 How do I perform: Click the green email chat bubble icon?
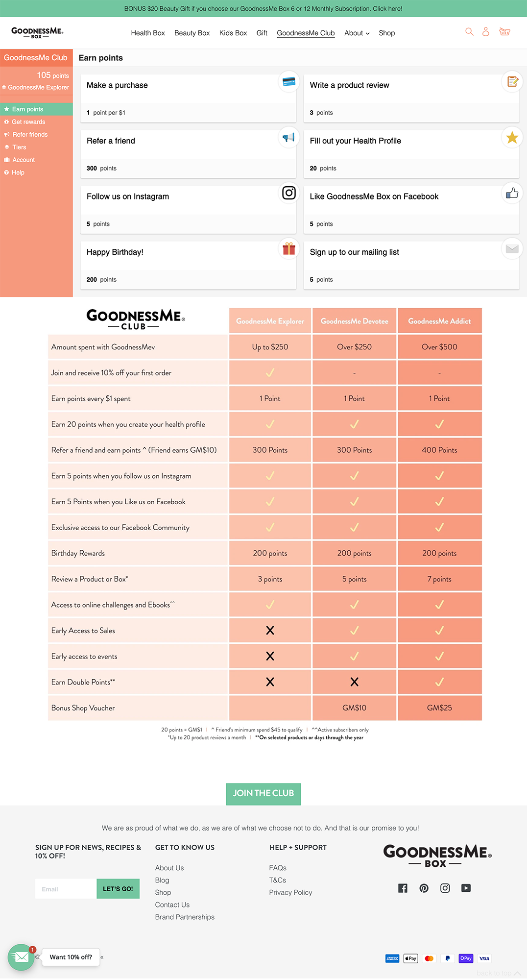coord(21,957)
